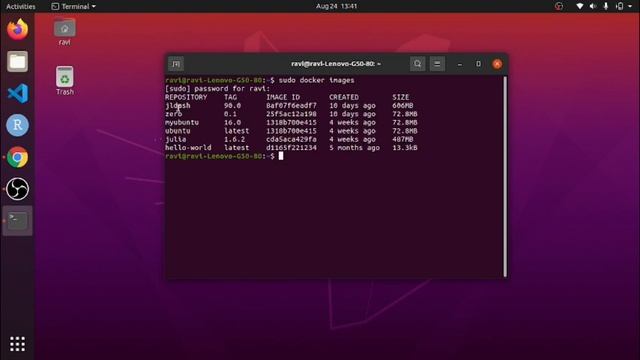Maximize the terminal window
The image size is (640, 360).
point(478,64)
